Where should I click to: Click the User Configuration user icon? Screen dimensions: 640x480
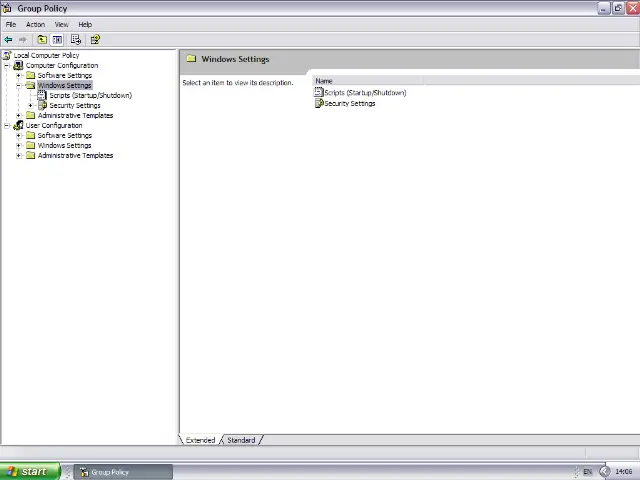point(18,125)
